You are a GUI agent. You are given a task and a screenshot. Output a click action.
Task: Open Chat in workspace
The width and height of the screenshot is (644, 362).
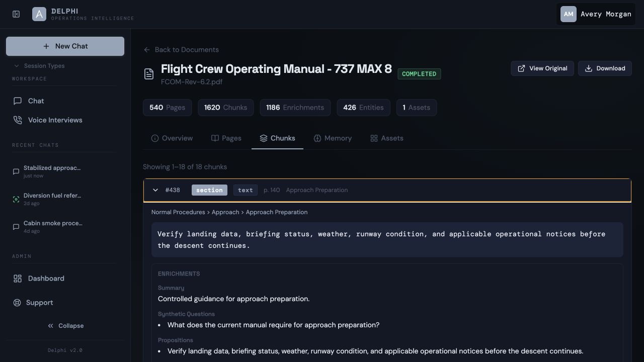pyautogui.click(x=65, y=101)
